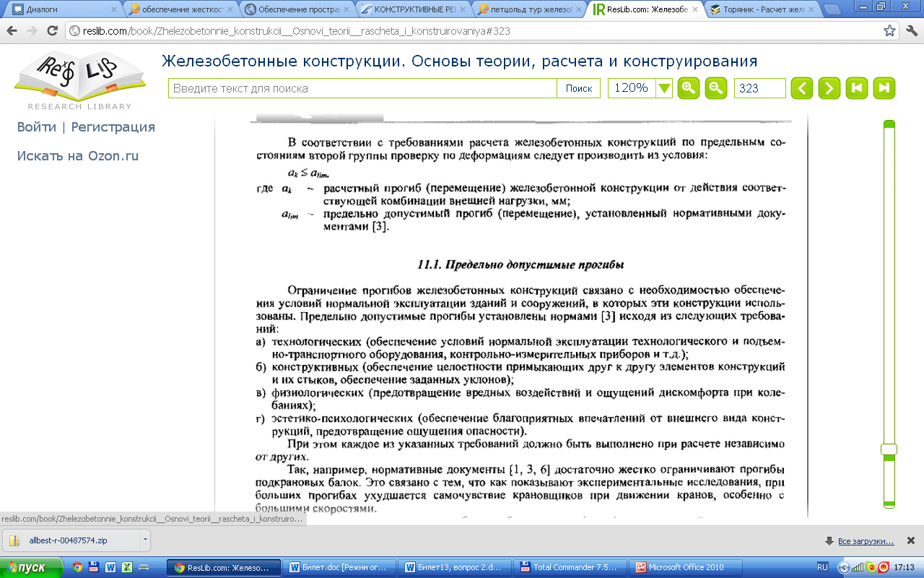Close the Диалоги tab
This screenshot has height=578, width=924.
click(113, 10)
